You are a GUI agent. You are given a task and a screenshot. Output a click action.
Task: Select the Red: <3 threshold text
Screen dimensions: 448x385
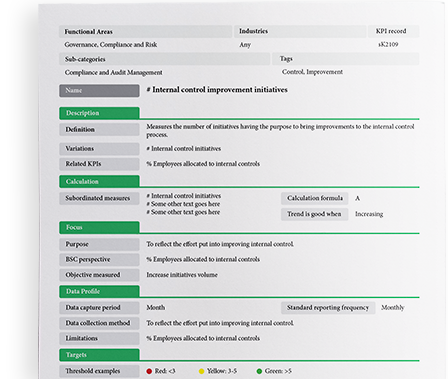coord(165,371)
